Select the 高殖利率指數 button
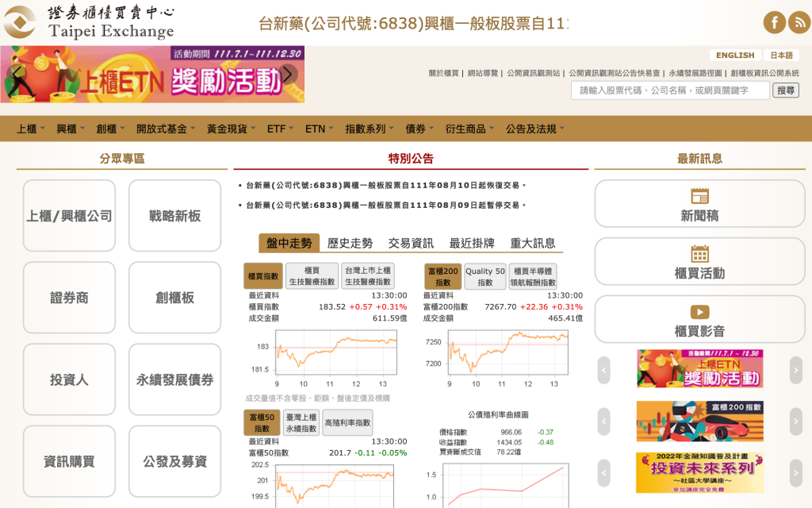Viewport: 812px width, 508px height. (347, 422)
